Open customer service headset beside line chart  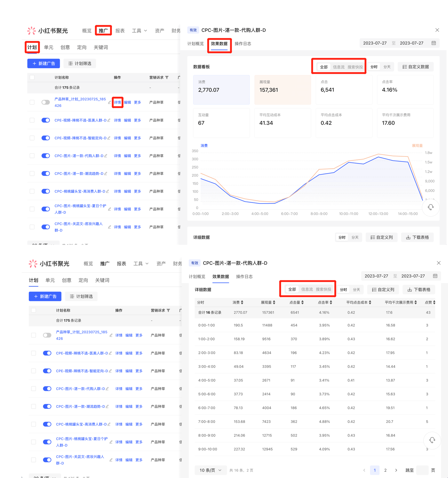click(x=431, y=207)
